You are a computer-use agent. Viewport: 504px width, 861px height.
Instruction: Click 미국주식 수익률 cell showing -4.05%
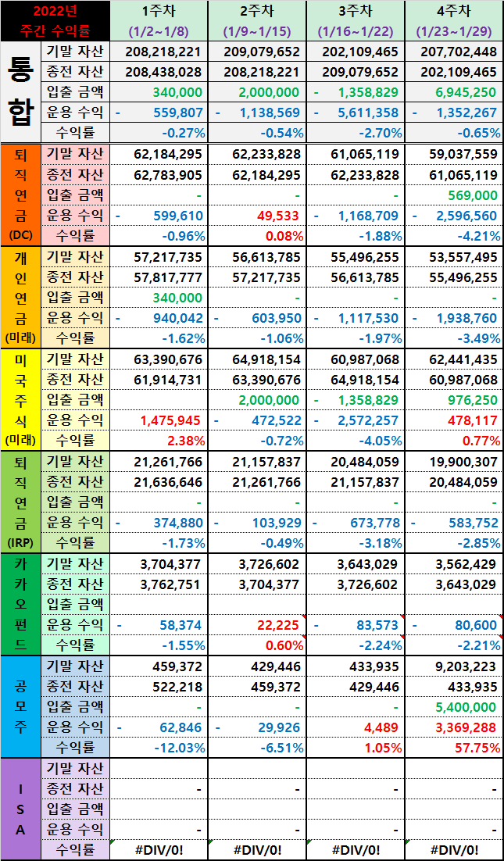point(356,441)
